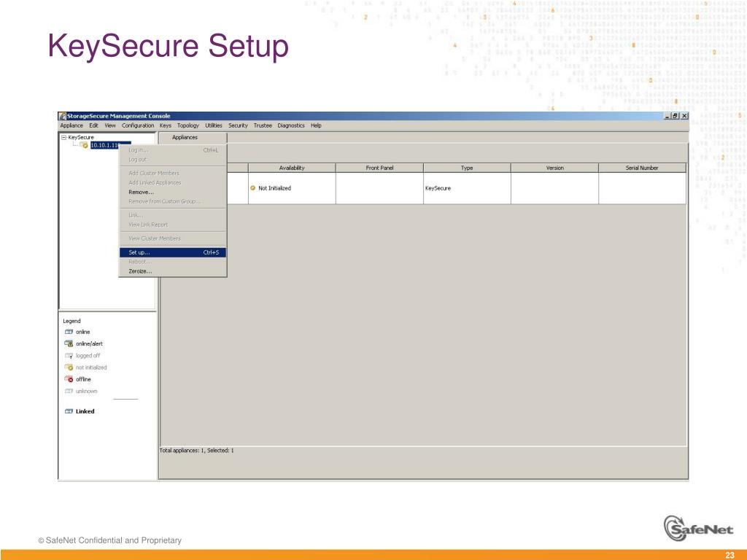Select the 'Not Initialized' availability cell
Image resolution: width=747 pixels, height=560 pixels.
click(292, 188)
